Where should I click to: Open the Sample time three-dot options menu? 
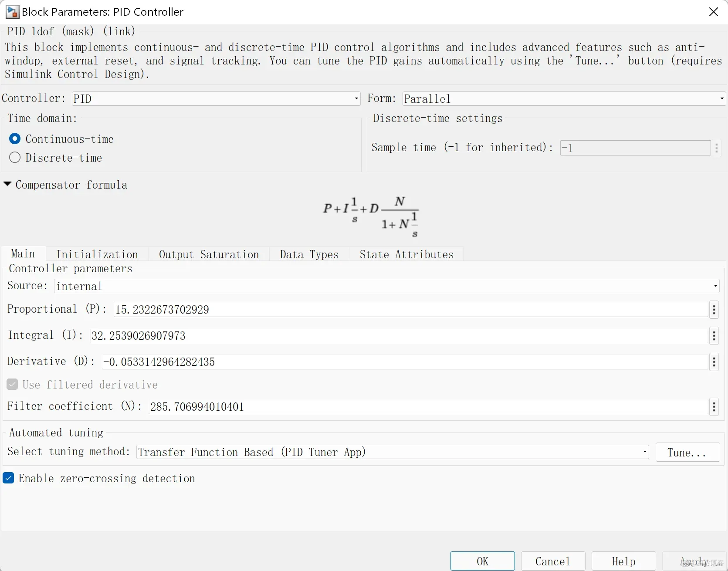pyautogui.click(x=717, y=148)
